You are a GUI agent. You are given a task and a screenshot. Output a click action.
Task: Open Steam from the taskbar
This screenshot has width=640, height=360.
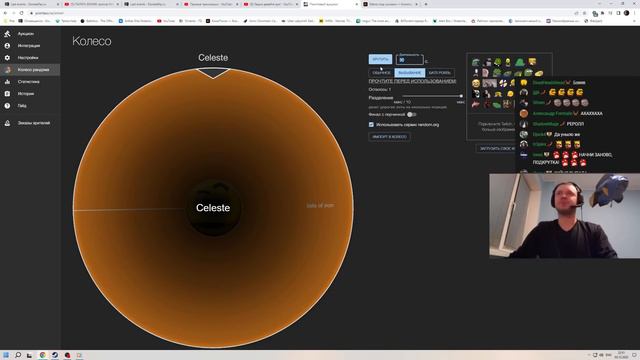click(55, 355)
